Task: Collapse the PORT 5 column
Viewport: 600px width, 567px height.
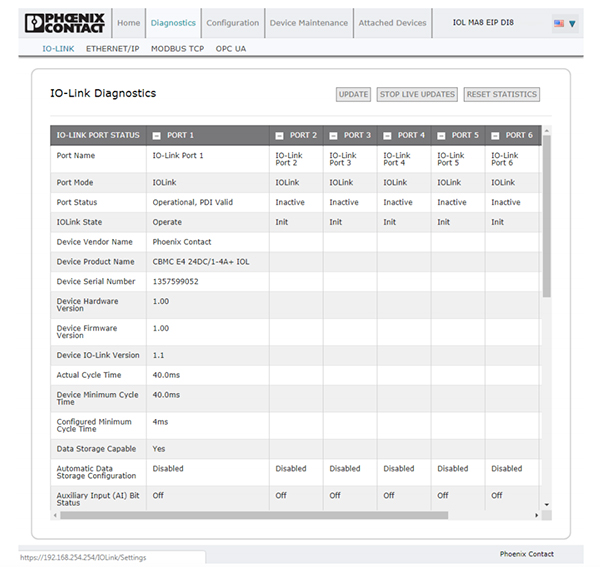Action: pos(441,135)
